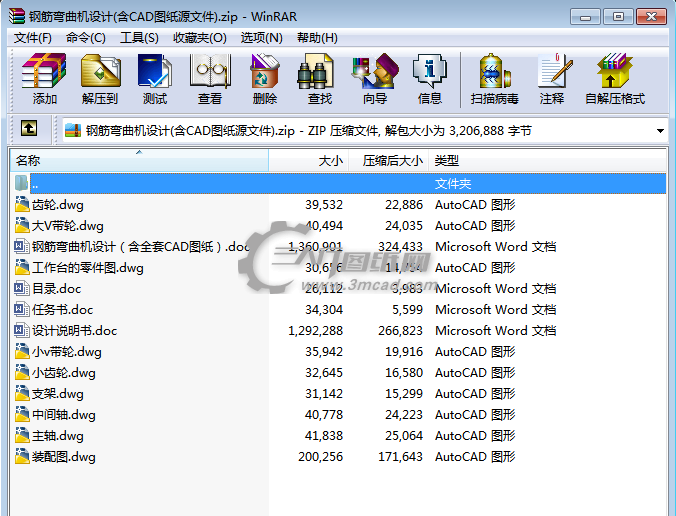This screenshot has width=676, height=516.
Task: Click the 删除 (Delete) toolbar icon
Action: (x=265, y=79)
